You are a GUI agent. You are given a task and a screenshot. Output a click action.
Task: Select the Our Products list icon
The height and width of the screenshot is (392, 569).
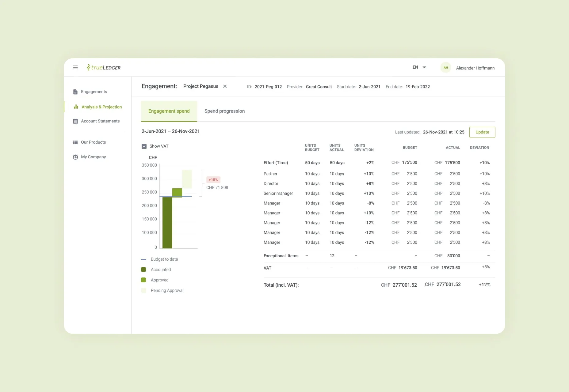click(x=75, y=142)
